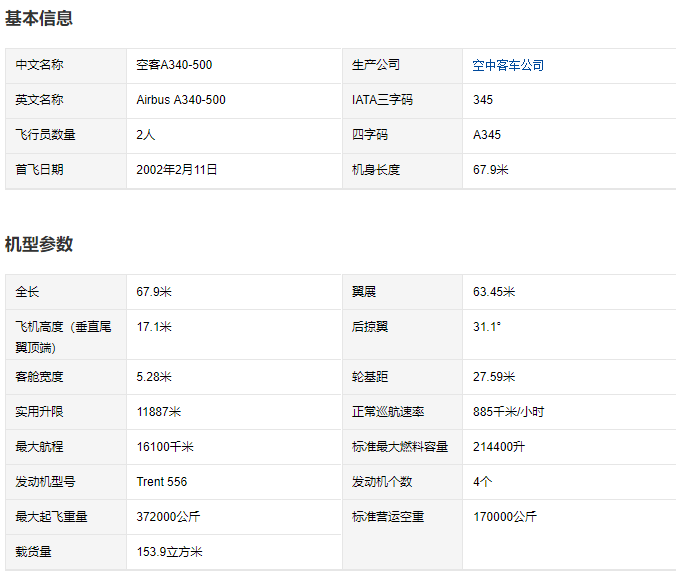
Task: Click the empty weight value 170000公斤
Action: (505, 516)
